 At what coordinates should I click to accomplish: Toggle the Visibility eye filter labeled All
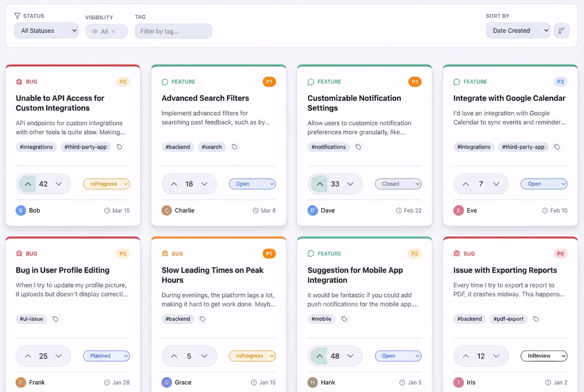tap(106, 31)
